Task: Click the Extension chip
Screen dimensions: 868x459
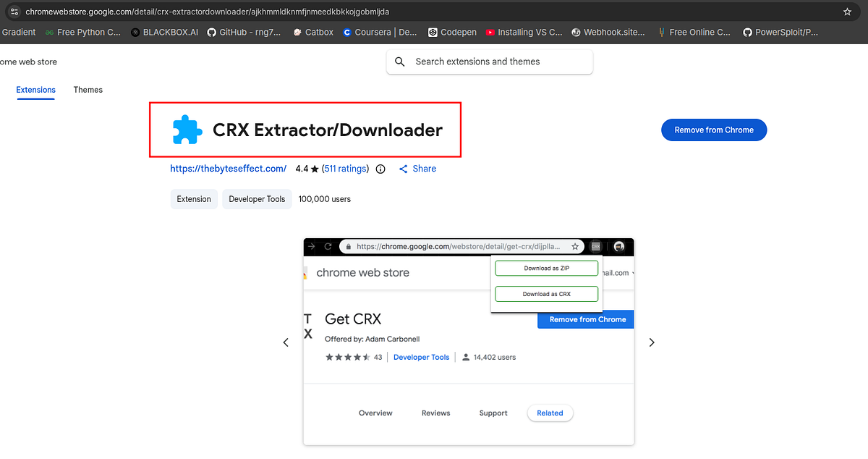Action: coord(194,199)
